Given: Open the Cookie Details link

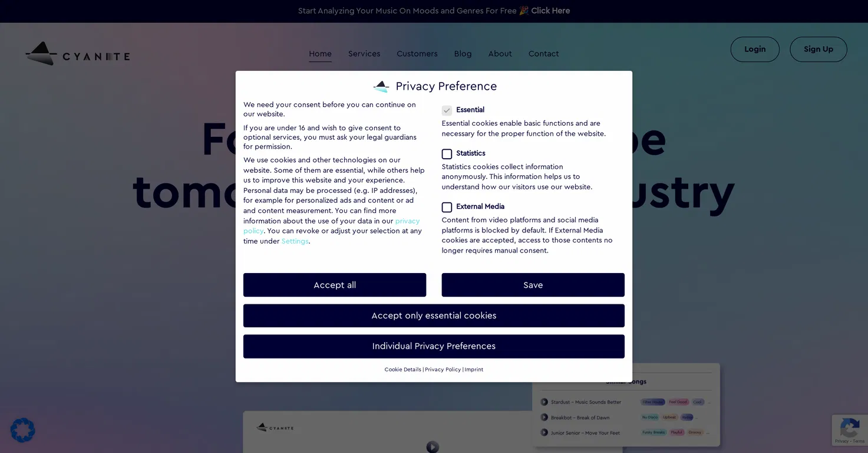Looking at the screenshot, I should coord(403,370).
